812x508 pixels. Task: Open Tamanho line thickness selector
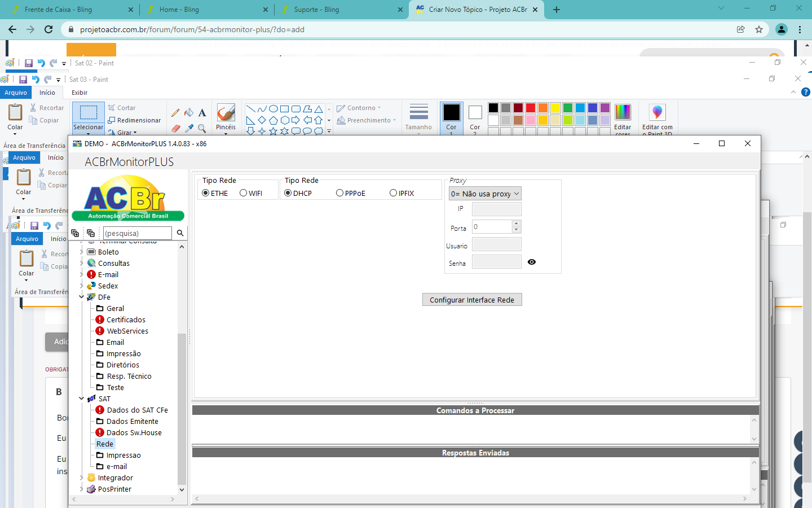tap(418, 117)
